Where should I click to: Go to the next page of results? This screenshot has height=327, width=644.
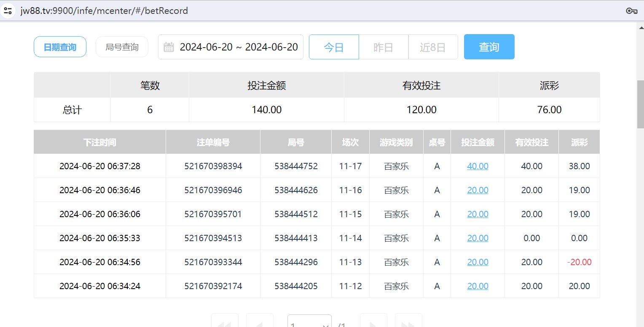tap(373, 322)
